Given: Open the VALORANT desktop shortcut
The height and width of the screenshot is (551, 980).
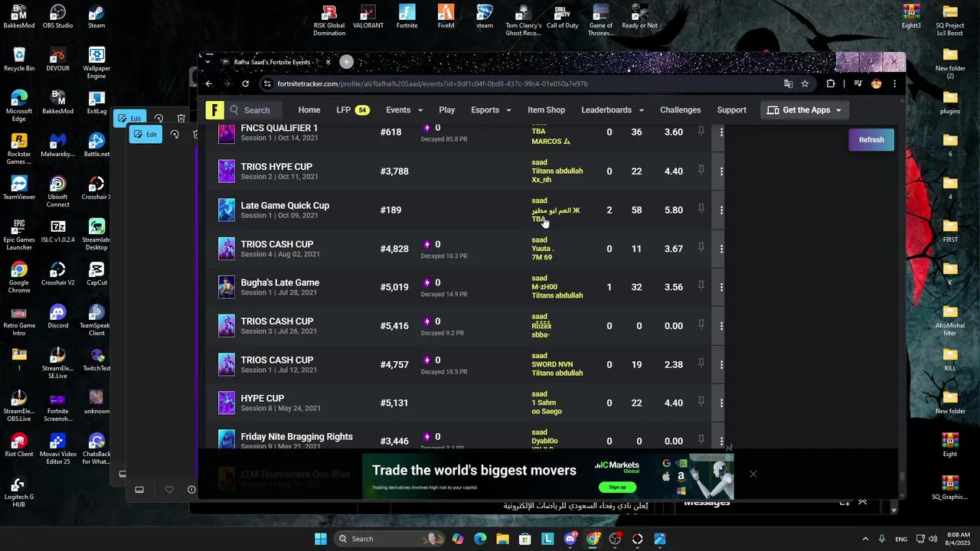Looking at the screenshot, I should (368, 17).
